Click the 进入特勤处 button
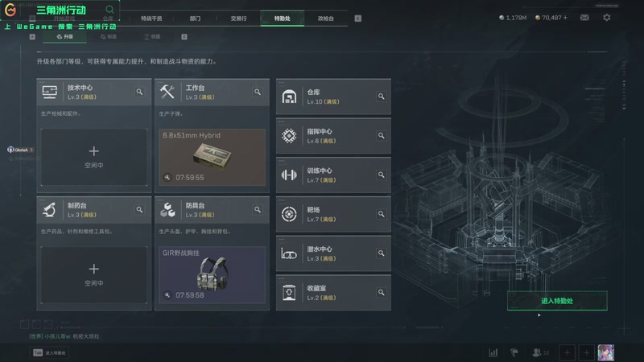 (x=557, y=301)
